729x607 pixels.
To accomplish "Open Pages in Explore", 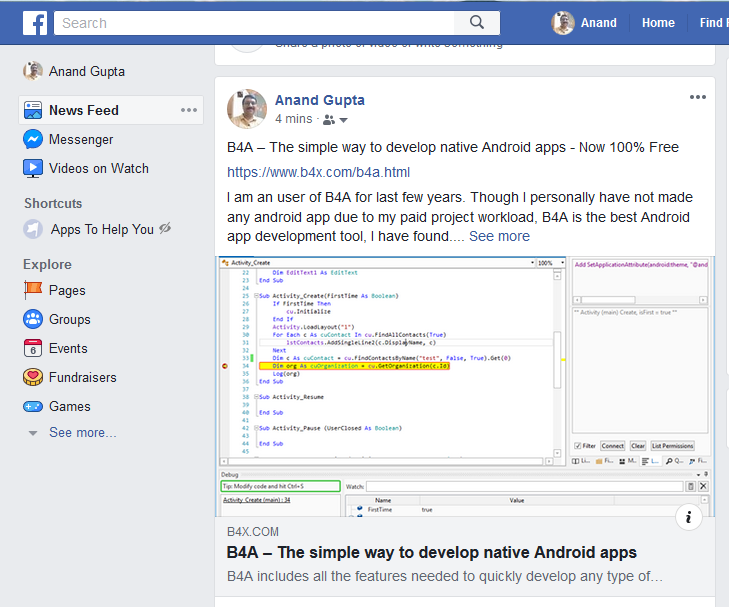I will (67, 290).
